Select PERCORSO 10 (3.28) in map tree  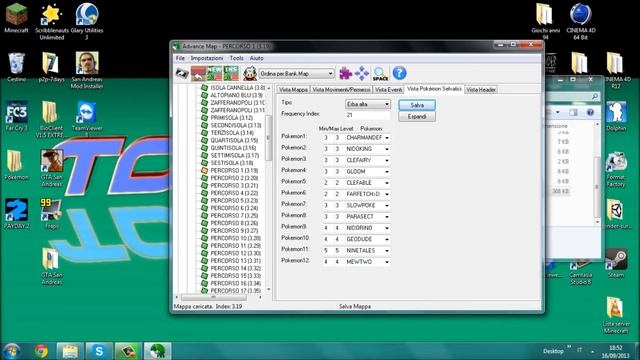coord(236,238)
